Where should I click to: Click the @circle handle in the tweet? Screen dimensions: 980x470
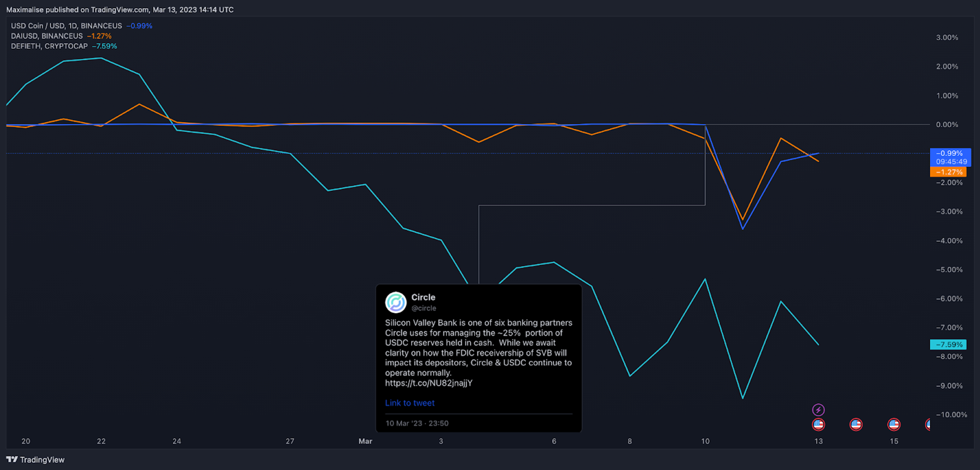(424, 308)
